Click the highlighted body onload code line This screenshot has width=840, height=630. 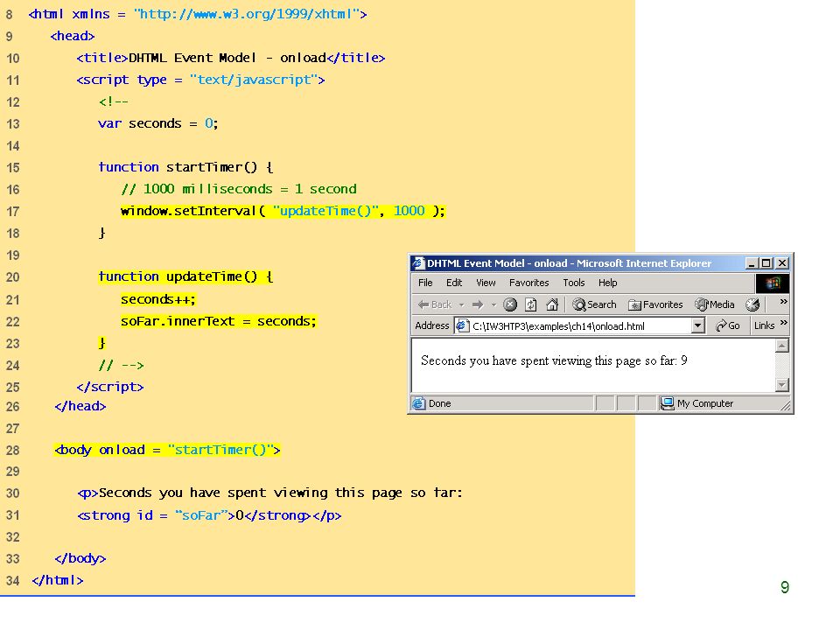point(167,450)
